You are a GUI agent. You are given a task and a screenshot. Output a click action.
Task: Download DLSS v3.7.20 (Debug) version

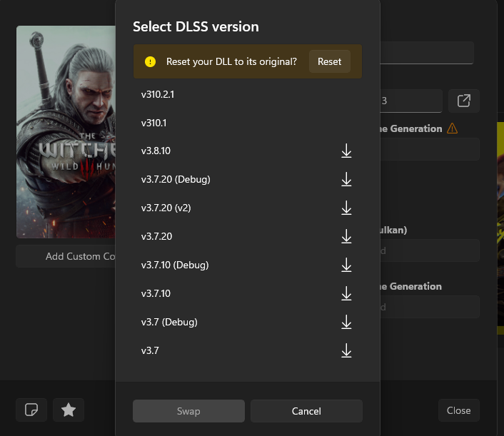346,180
